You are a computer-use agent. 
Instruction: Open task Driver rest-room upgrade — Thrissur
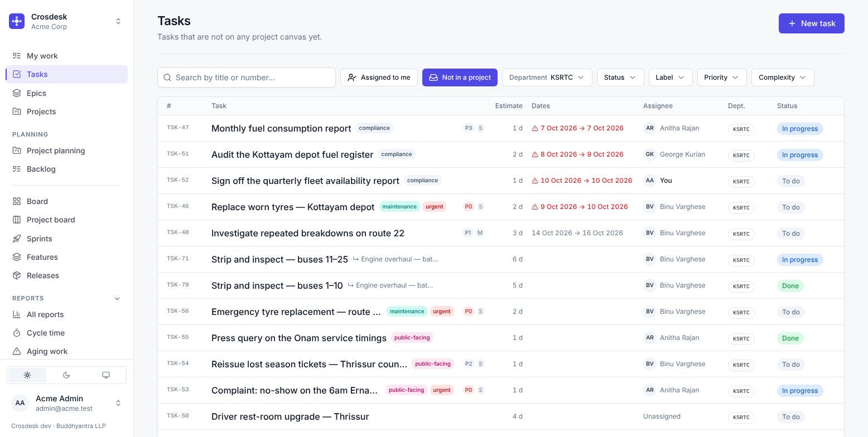(x=290, y=416)
